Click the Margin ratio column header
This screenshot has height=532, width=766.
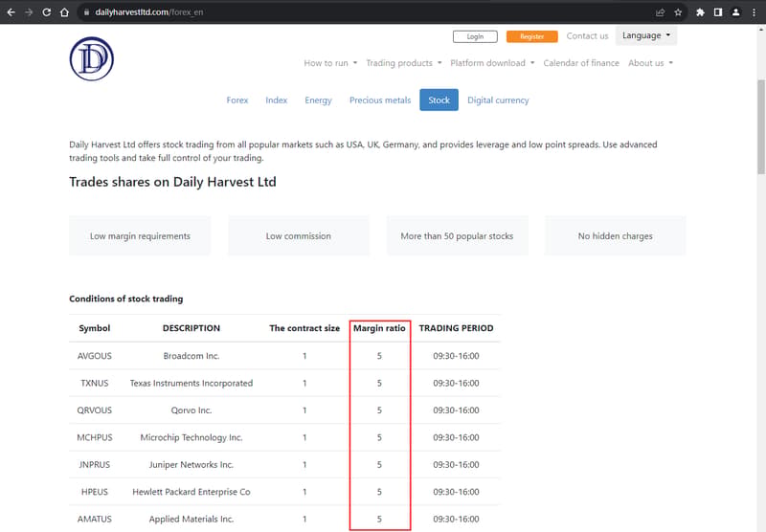tap(379, 328)
